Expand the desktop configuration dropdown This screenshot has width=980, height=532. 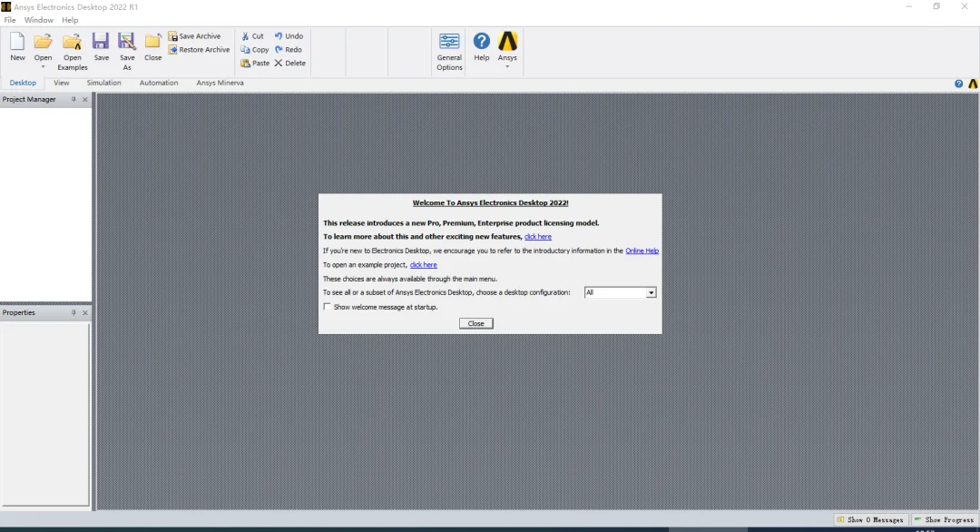coord(651,292)
